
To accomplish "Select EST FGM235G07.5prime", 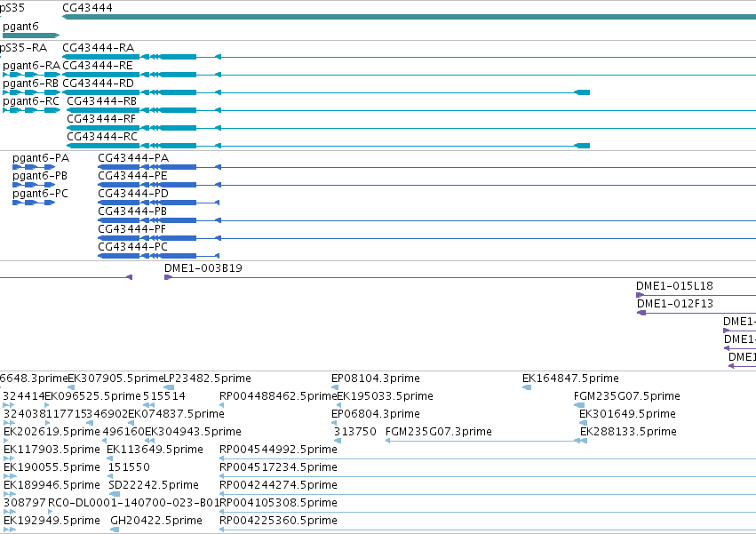I will (x=627, y=396).
